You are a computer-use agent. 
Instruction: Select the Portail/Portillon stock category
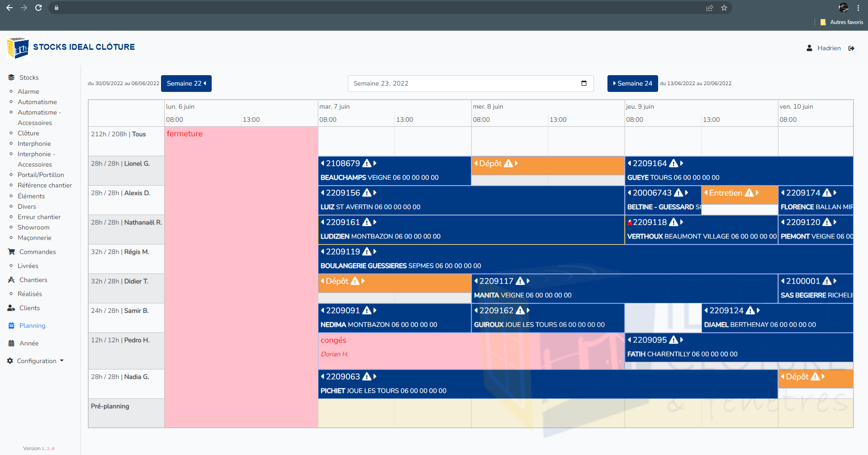[41, 175]
